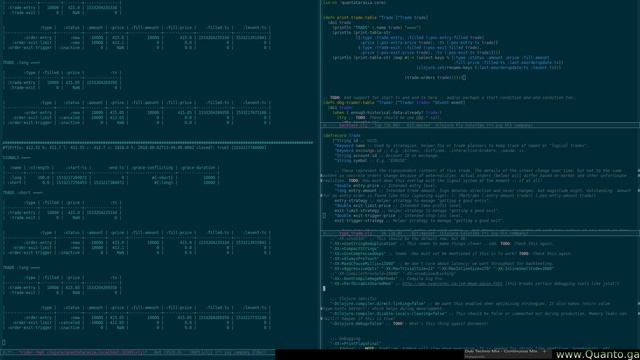The width and height of the screenshot is (640, 360).
Task: Click the mode line below the print-trade-table buffer
Action: pyautogui.click(x=480, y=125)
